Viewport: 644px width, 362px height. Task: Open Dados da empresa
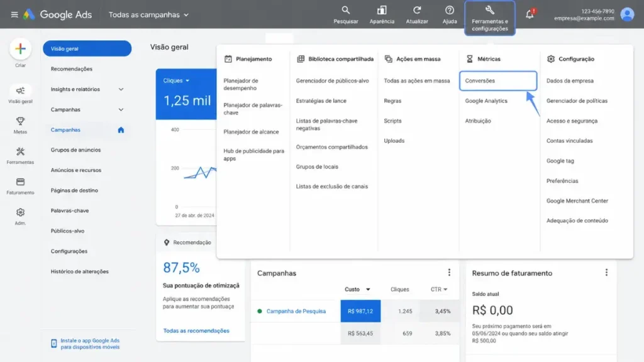570,81
